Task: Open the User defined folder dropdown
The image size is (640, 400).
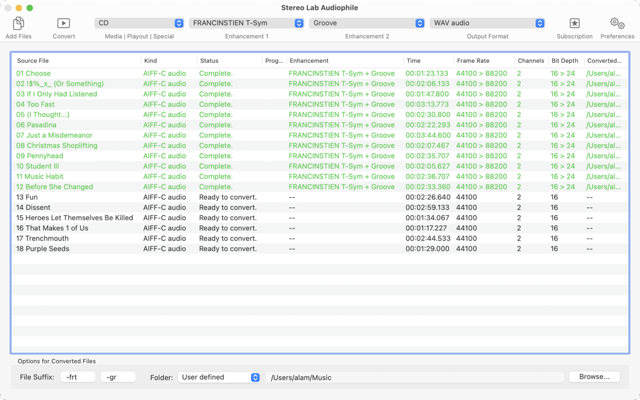Action: tap(219, 377)
